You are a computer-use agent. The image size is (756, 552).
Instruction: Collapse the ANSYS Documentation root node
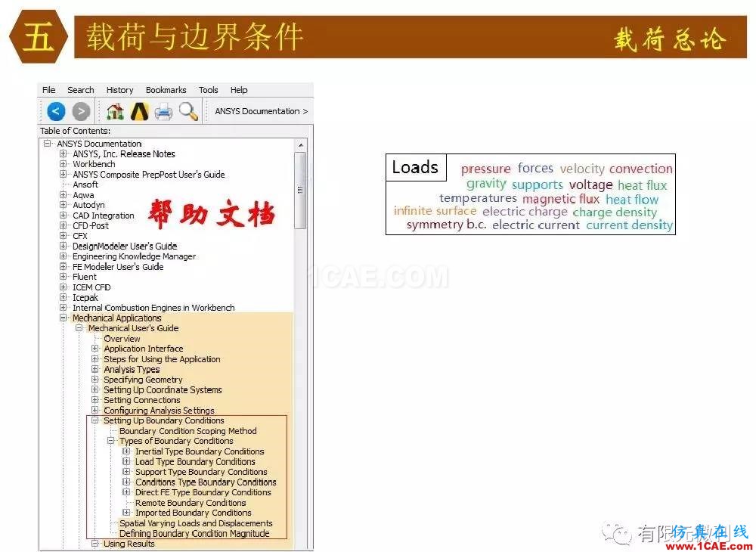pos(47,144)
